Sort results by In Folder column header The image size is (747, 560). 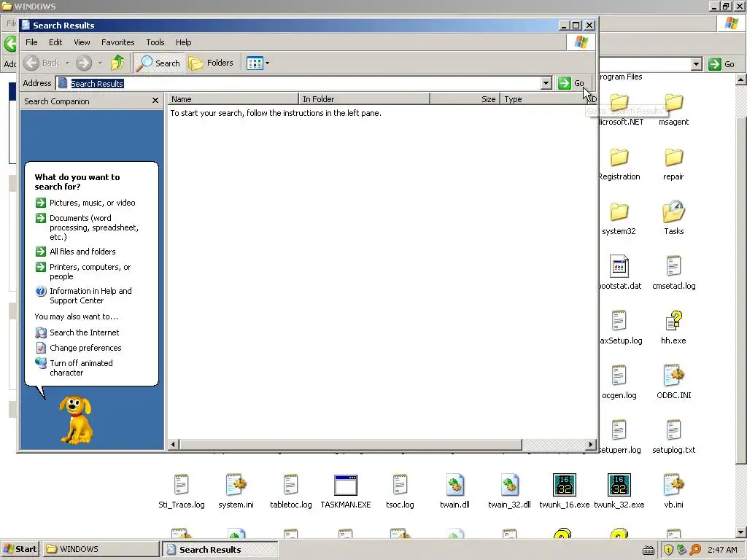click(x=365, y=99)
